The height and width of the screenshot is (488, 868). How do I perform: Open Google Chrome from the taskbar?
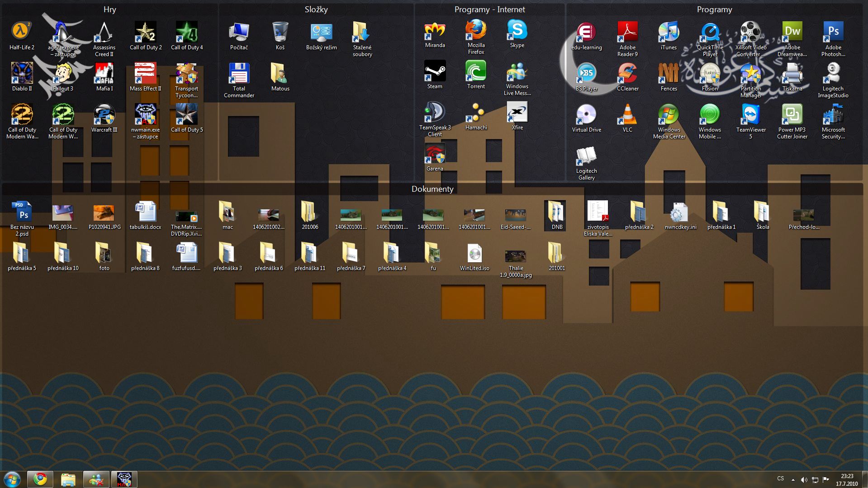[x=40, y=479]
